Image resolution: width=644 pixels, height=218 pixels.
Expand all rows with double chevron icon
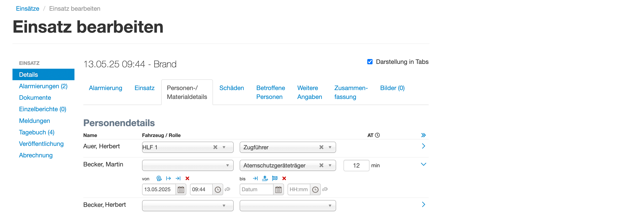423,135
